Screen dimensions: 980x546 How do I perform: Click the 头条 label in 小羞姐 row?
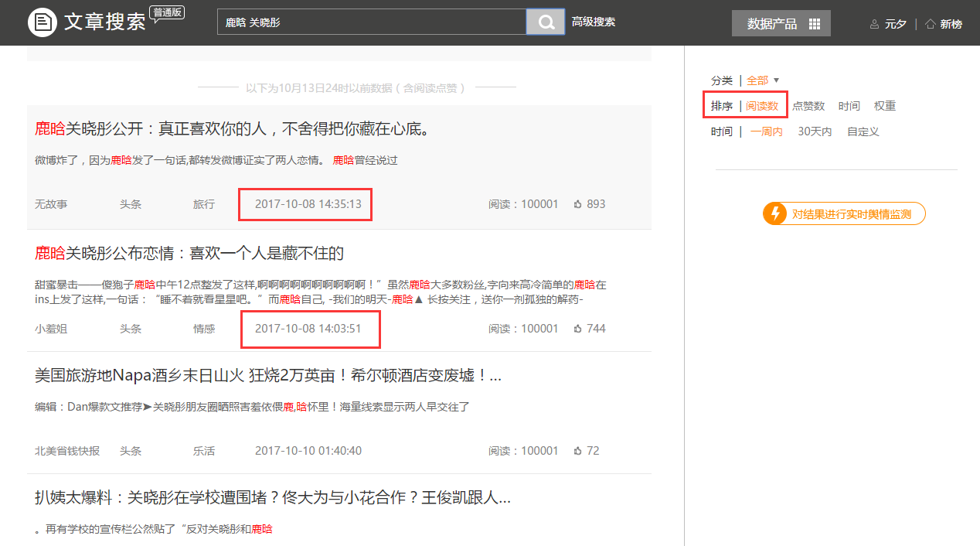[131, 329]
